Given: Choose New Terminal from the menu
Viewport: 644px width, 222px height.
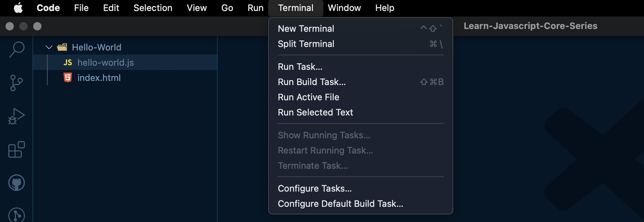Looking at the screenshot, I should click(306, 29).
